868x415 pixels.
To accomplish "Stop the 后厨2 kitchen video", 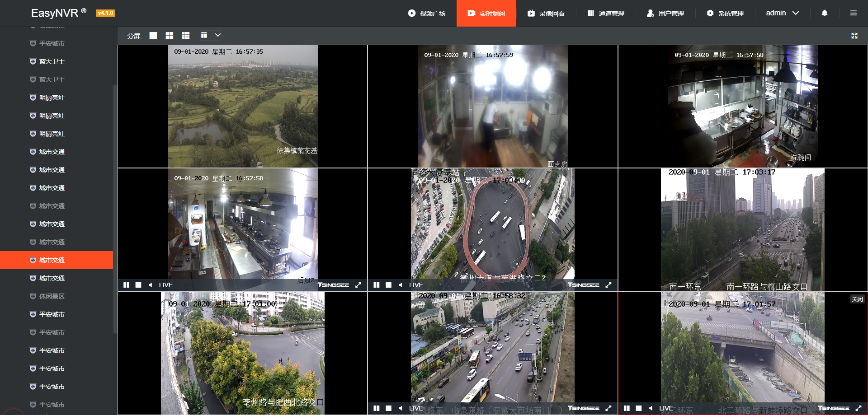I will point(138,285).
